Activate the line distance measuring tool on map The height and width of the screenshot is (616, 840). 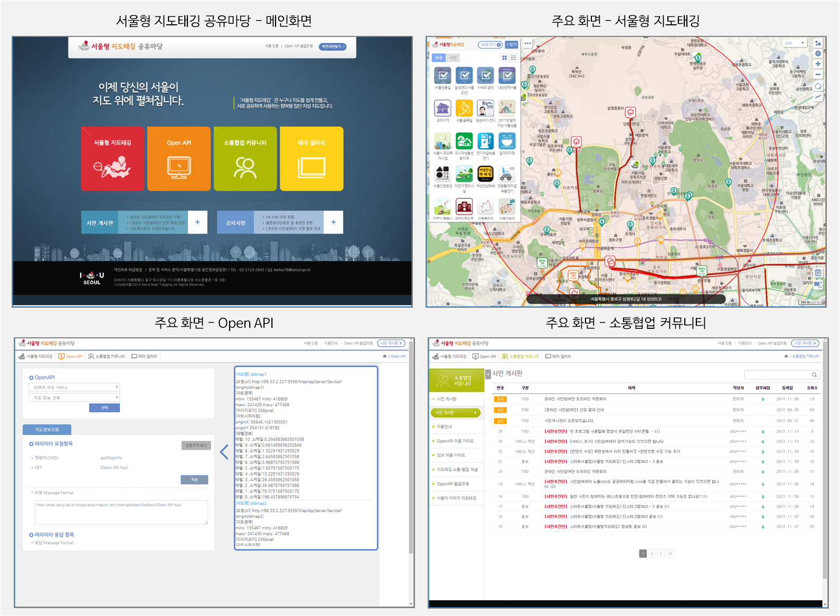pyautogui.click(x=818, y=97)
